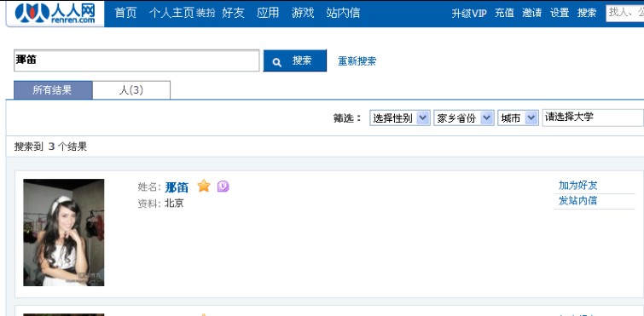Open 个人主页 in the navigation bar
This screenshot has width=644, height=316.
point(171,13)
